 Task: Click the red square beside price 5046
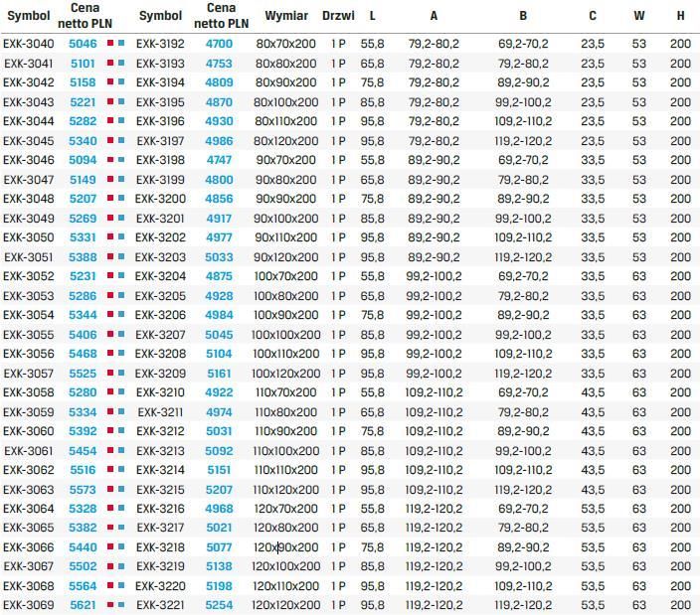[x=110, y=45]
